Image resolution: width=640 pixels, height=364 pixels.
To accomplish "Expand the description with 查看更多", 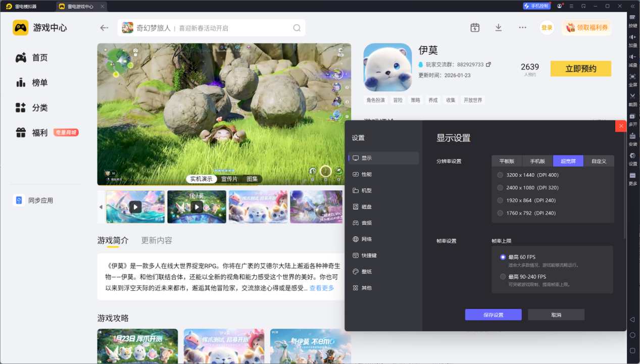I will click(322, 288).
